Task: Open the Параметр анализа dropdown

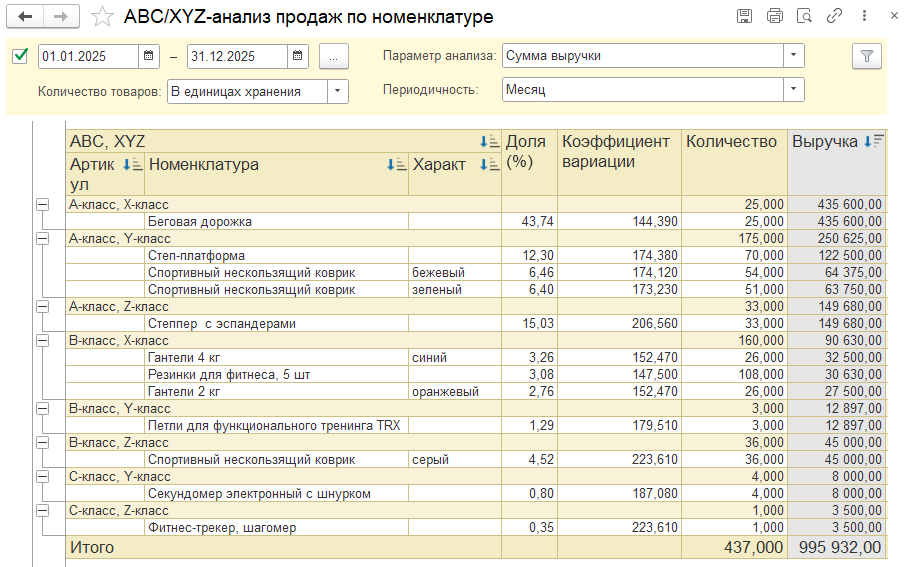Action: [793, 56]
